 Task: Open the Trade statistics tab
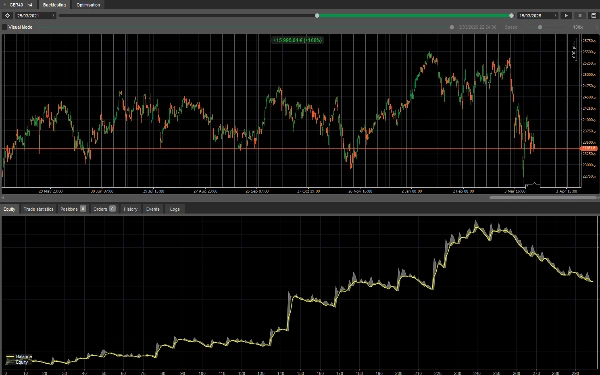38,209
